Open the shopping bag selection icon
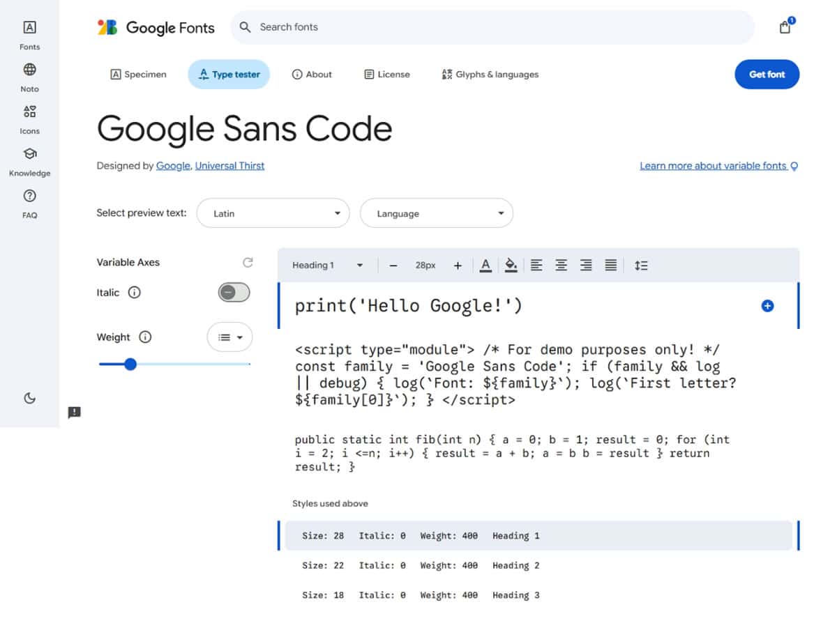The width and height of the screenshot is (837, 644). tap(785, 27)
